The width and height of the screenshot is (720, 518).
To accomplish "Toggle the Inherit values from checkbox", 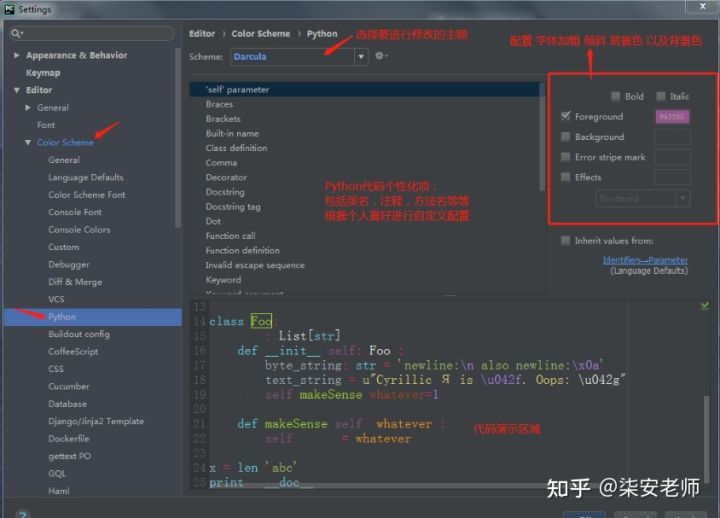I will tap(566, 241).
